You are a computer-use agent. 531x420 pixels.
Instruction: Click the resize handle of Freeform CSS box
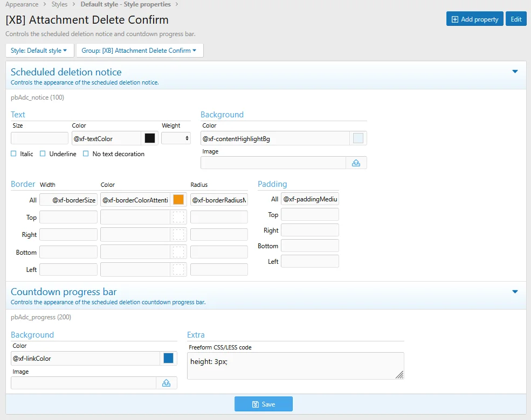[x=399, y=375]
